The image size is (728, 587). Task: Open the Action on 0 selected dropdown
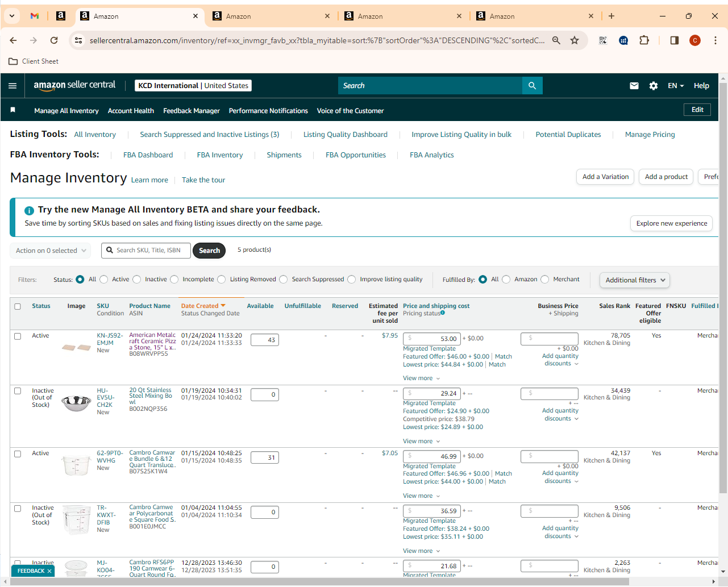pyautogui.click(x=50, y=251)
